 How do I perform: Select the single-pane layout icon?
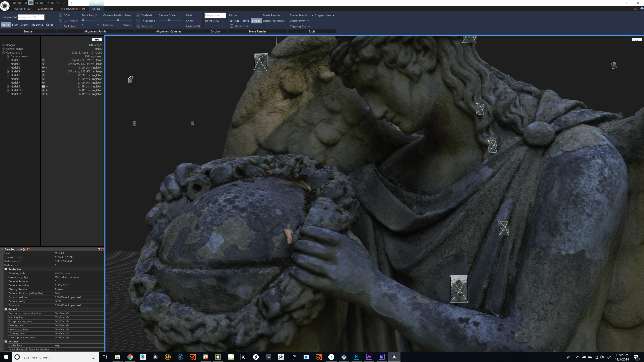14,3
